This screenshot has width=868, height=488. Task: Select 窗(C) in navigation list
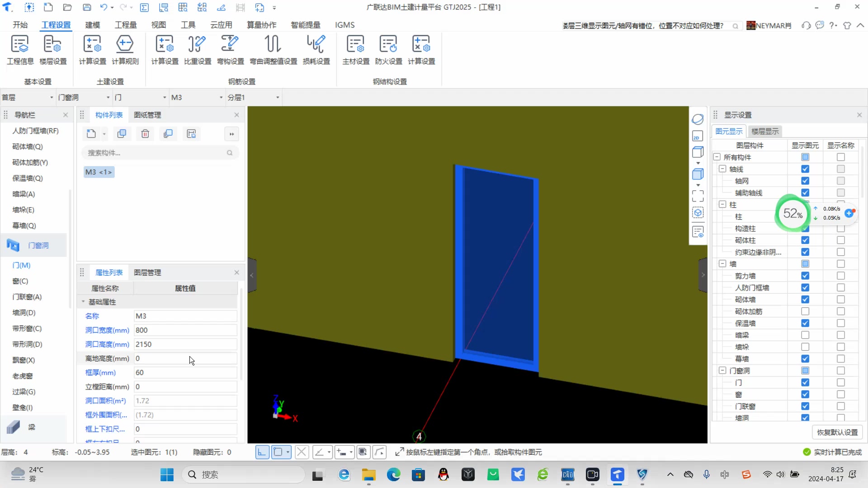tap(20, 281)
